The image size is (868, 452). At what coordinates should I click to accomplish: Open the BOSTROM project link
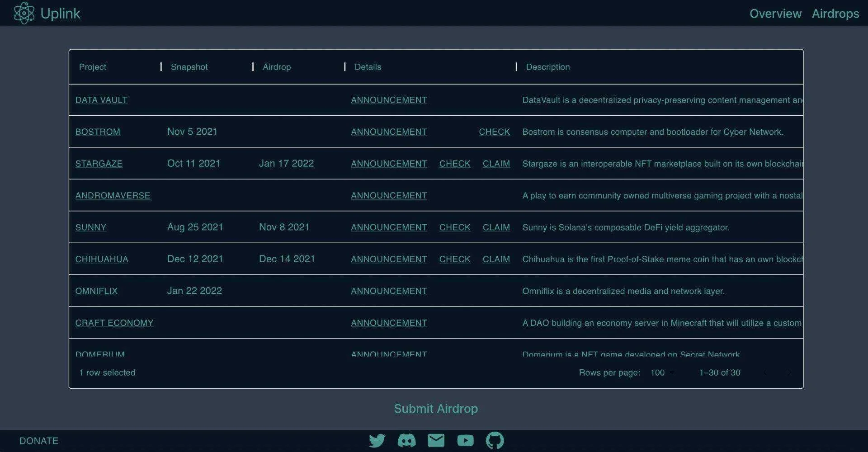click(98, 132)
